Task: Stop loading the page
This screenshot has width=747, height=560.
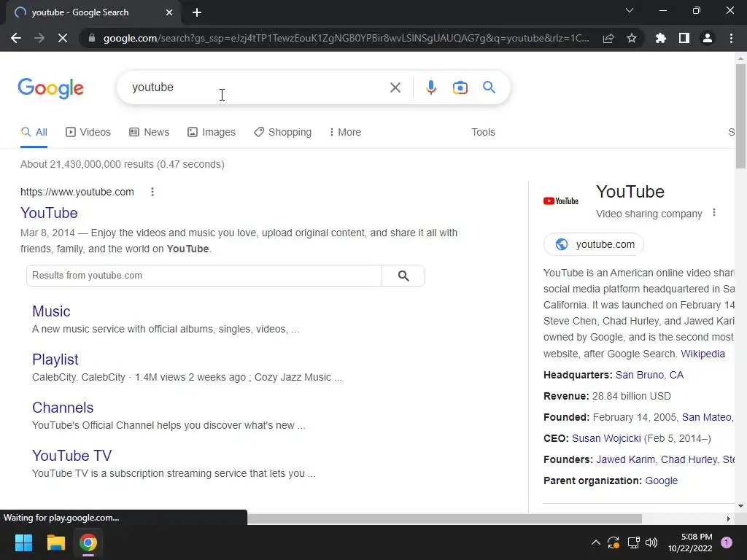Action: point(63,38)
